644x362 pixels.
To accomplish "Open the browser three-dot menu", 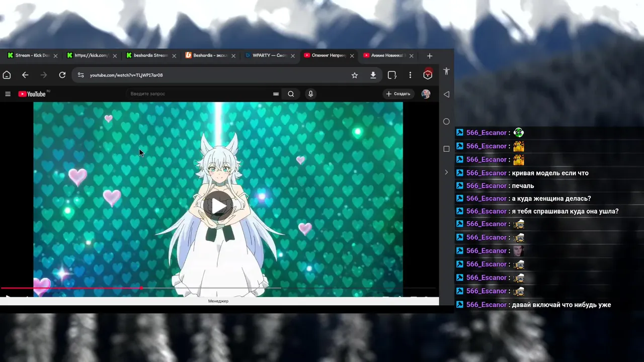I will point(410,75).
